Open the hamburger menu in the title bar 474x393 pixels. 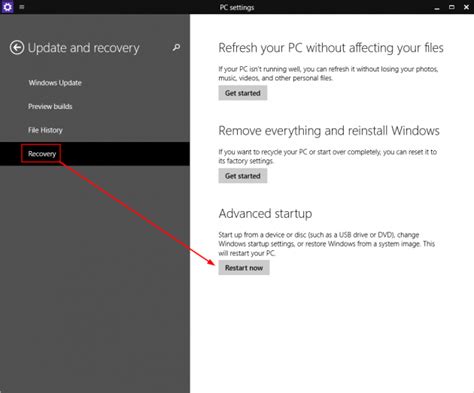click(x=22, y=7)
